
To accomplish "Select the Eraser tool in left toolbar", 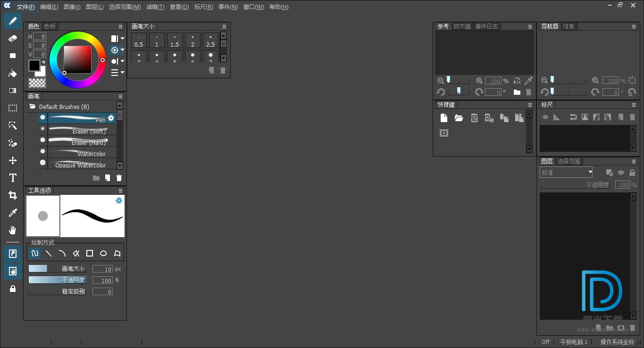I will pos(13,38).
